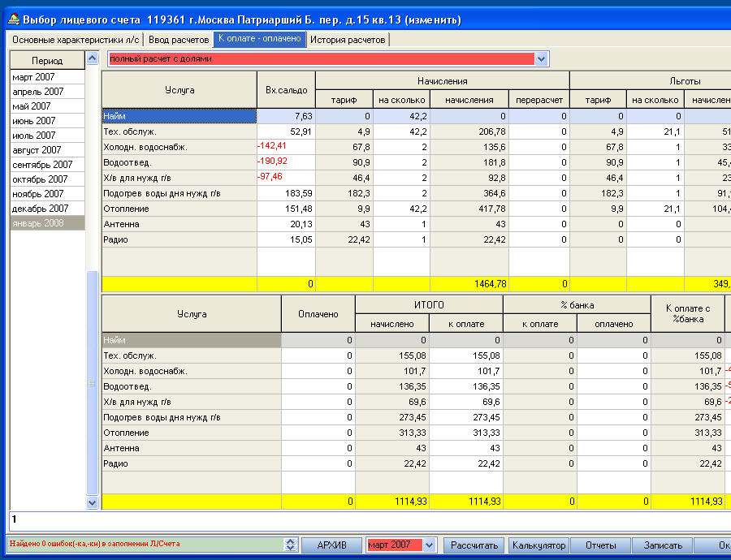Select period 'апрель 2007'

[47, 92]
